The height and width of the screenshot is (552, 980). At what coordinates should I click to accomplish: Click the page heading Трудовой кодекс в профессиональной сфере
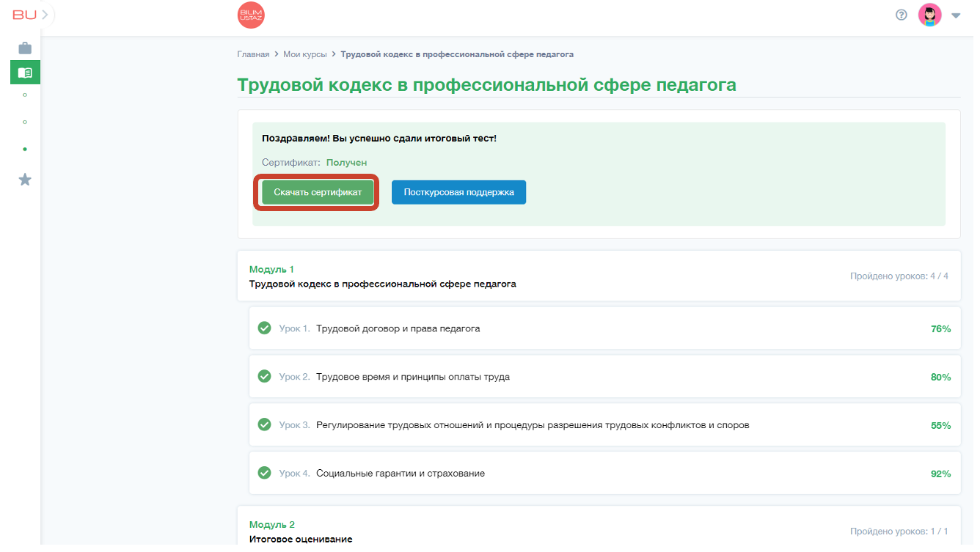pyautogui.click(x=486, y=85)
